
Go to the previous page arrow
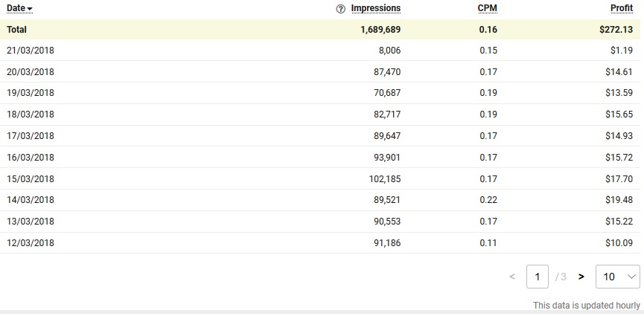[512, 277]
